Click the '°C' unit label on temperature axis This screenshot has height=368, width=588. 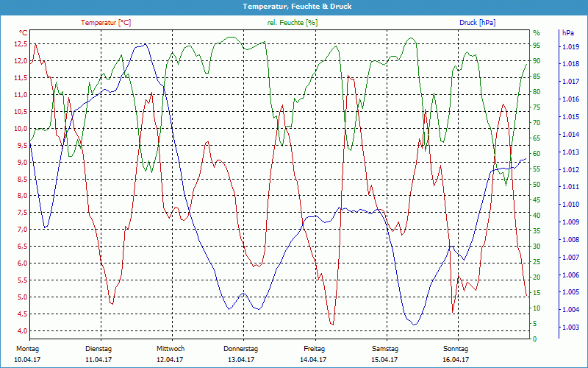tap(24, 33)
